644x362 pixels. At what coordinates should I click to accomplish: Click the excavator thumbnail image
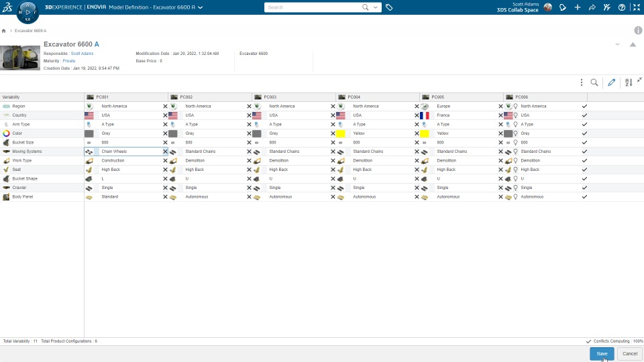[20, 58]
